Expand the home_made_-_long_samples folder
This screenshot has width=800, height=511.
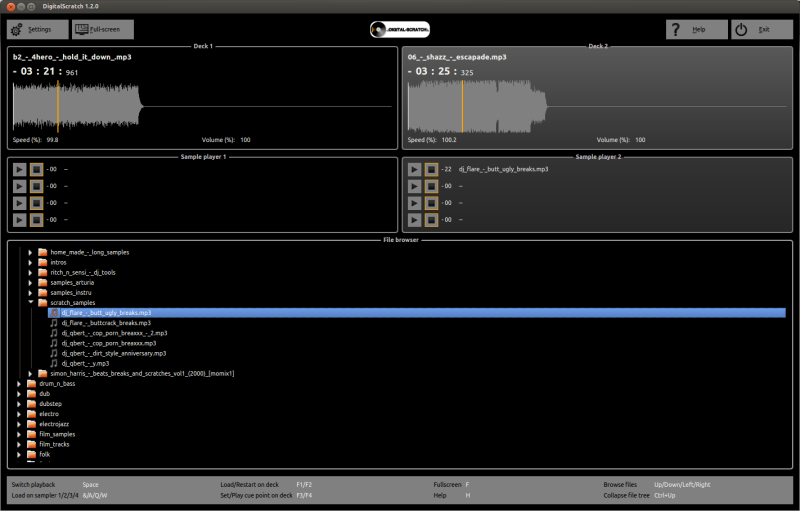click(x=30, y=252)
